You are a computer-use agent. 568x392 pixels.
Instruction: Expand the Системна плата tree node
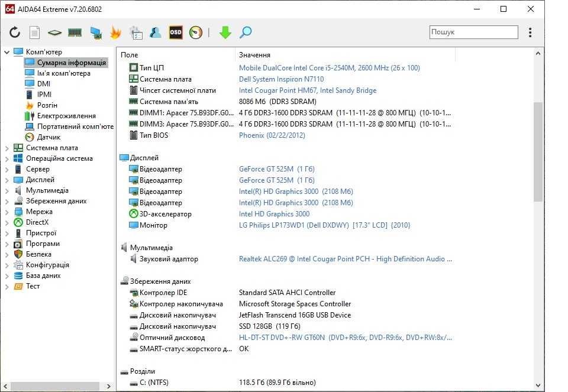[x=7, y=148]
